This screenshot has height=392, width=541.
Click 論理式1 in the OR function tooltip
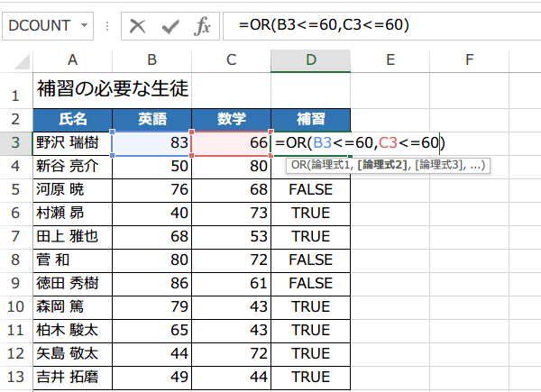(x=331, y=165)
